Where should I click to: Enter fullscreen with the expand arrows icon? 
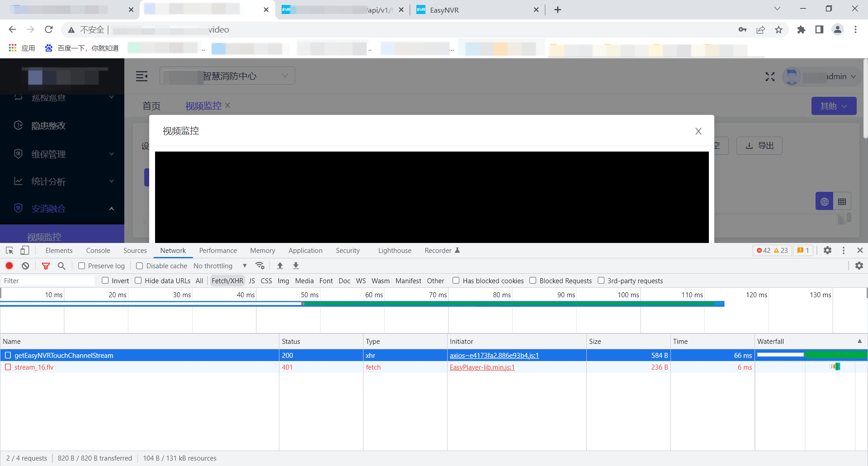[770, 77]
